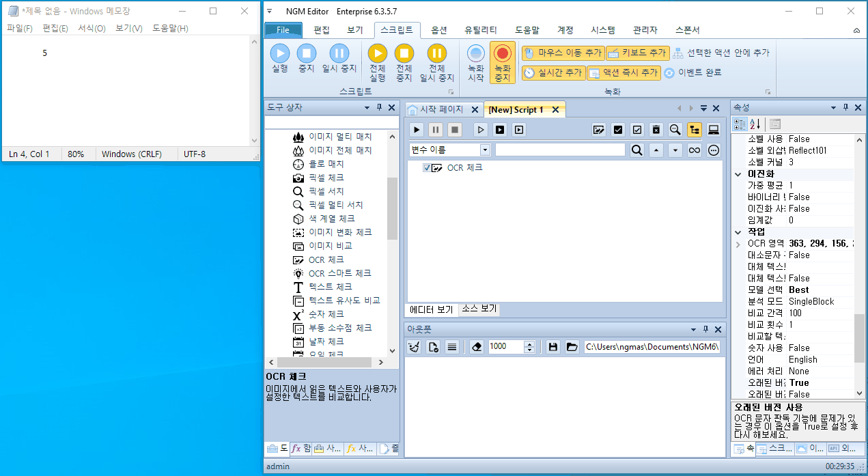
Task: Click 이벤트 완료 button
Action: (x=692, y=72)
